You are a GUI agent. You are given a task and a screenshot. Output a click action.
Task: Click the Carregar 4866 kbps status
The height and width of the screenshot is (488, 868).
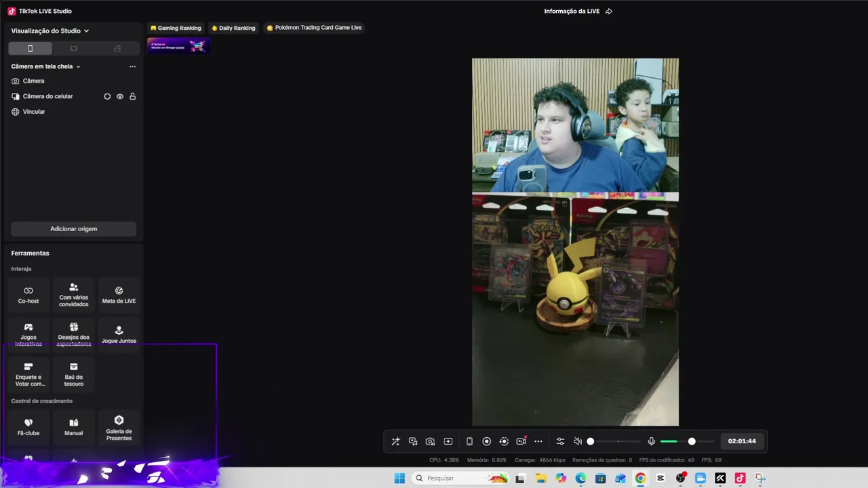tap(540, 460)
